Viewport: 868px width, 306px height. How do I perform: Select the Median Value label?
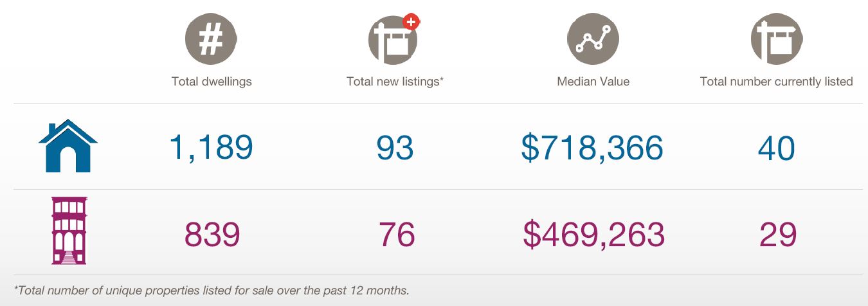point(593,82)
